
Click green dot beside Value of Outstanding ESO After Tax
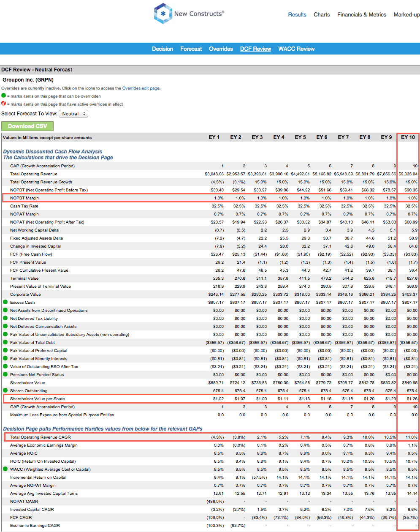pyautogui.click(x=5, y=366)
